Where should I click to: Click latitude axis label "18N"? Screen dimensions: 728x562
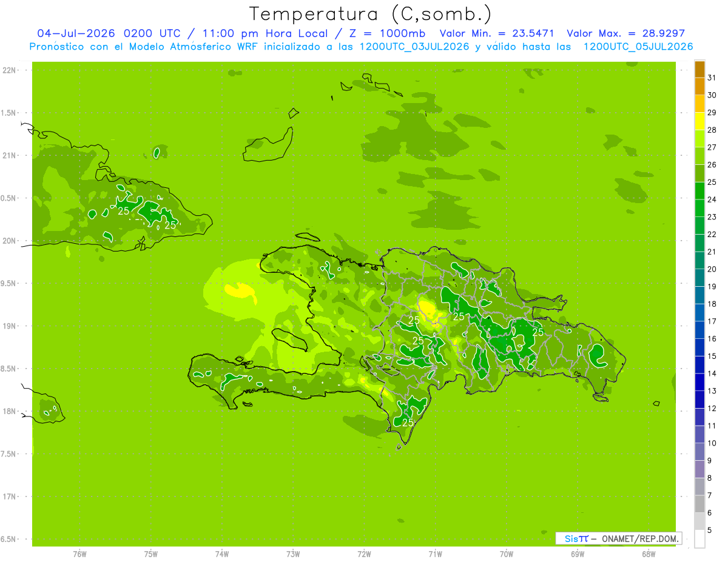point(10,412)
